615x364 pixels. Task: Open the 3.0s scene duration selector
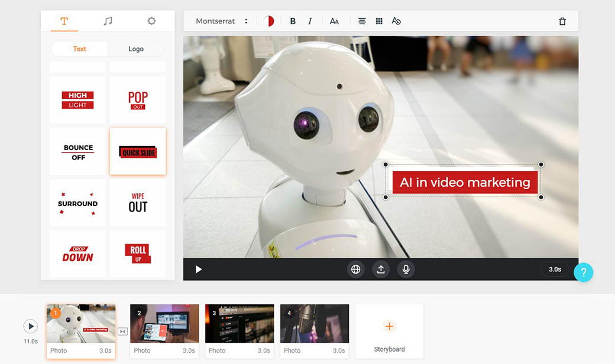click(555, 269)
